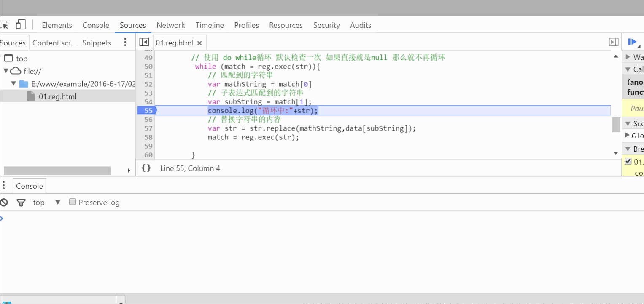Screen dimensions: 644x304
Task: Resume script execution with play button
Action: click(632, 42)
